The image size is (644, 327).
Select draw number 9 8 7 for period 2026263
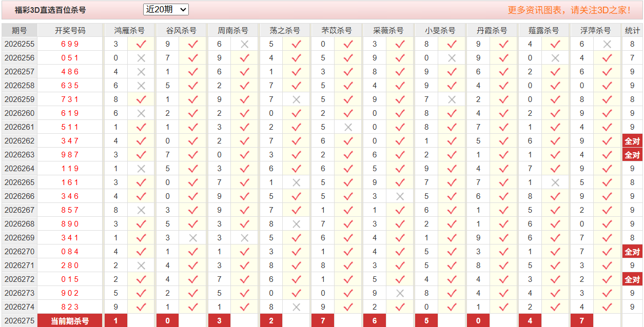pos(70,155)
